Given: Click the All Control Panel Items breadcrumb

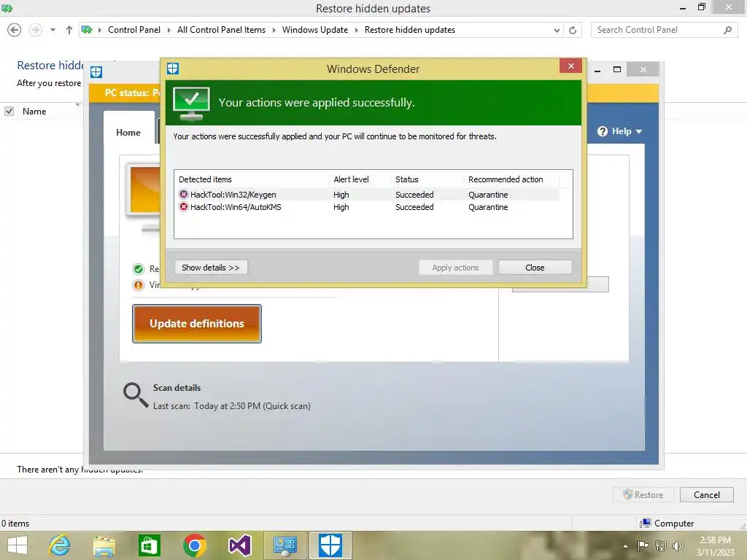Looking at the screenshot, I should [x=221, y=30].
